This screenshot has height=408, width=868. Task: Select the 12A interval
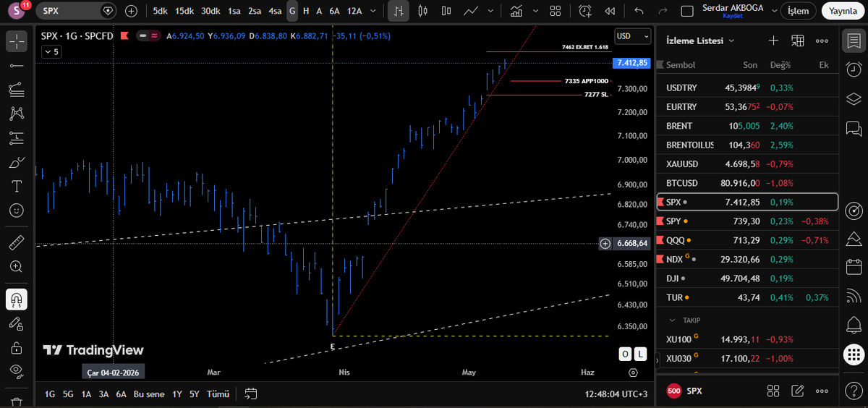(x=354, y=11)
